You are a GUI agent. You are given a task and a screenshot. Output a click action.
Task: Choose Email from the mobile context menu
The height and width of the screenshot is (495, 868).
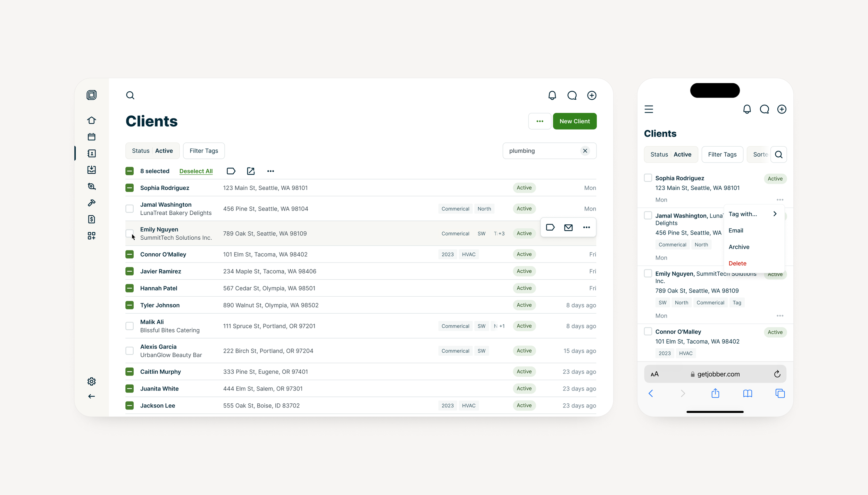[x=753, y=230]
